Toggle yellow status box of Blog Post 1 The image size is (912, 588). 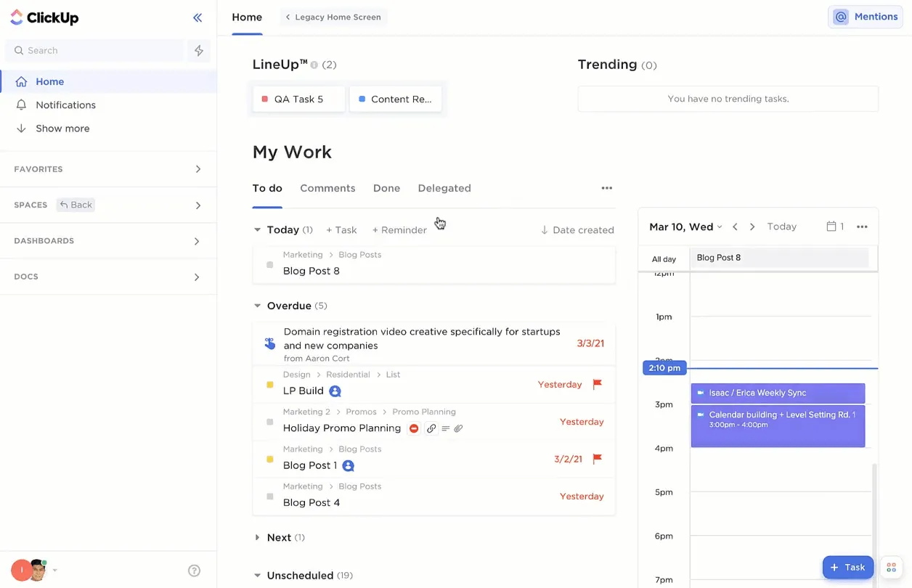269,460
